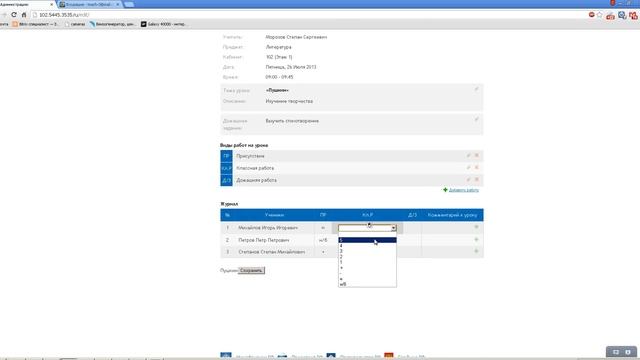Click the Литература subject value
Image resolution: width=640 pixels, height=360 pixels.
[278, 47]
